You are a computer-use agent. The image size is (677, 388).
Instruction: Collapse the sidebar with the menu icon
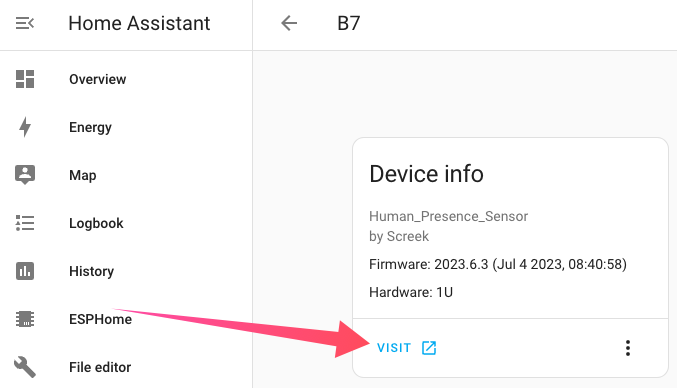[25, 23]
